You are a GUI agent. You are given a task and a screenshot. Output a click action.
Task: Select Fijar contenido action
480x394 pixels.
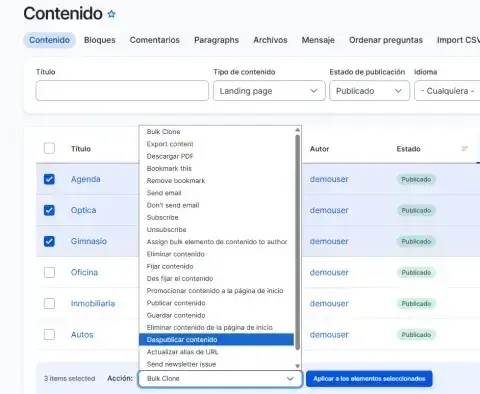pos(216,266)
